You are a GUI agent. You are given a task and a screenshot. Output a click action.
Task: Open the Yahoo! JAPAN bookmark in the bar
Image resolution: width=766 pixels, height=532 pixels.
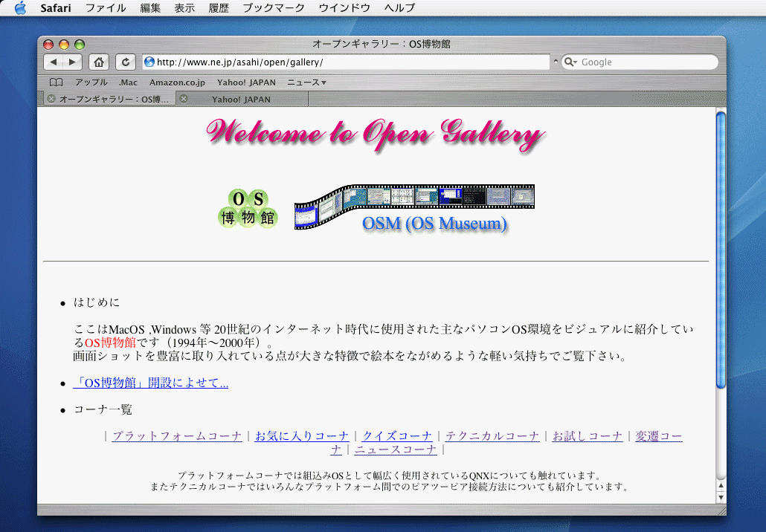pyautogui.click(x=246, y=82)
